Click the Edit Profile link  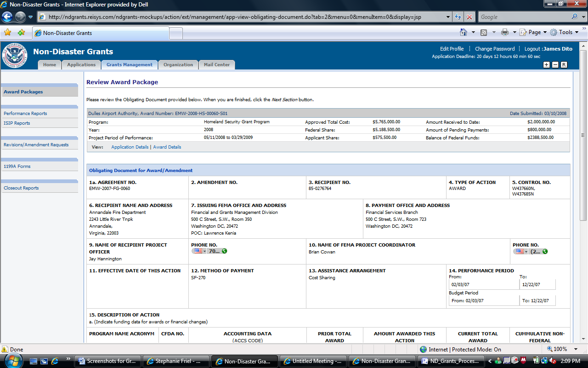coord(452,49)
